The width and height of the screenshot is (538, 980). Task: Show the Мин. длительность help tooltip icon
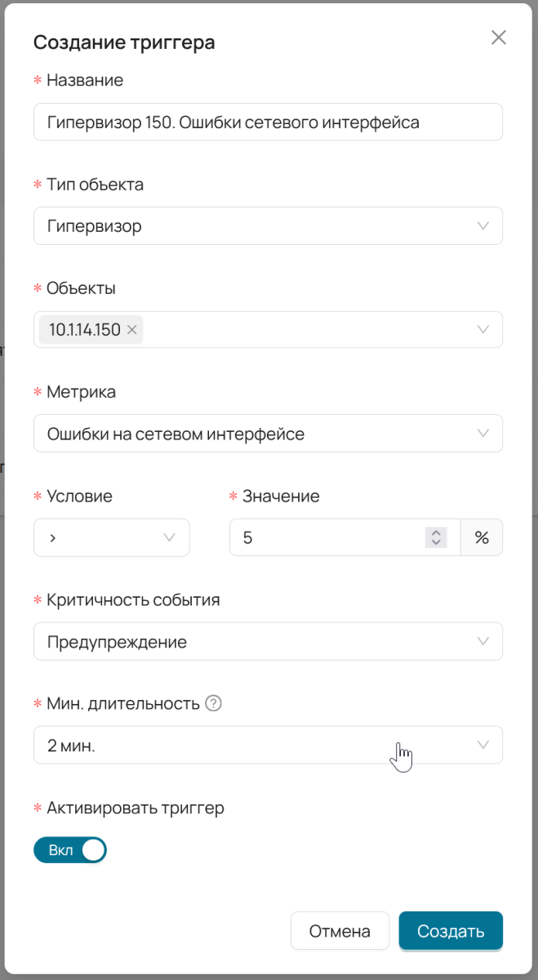point(213,703)
